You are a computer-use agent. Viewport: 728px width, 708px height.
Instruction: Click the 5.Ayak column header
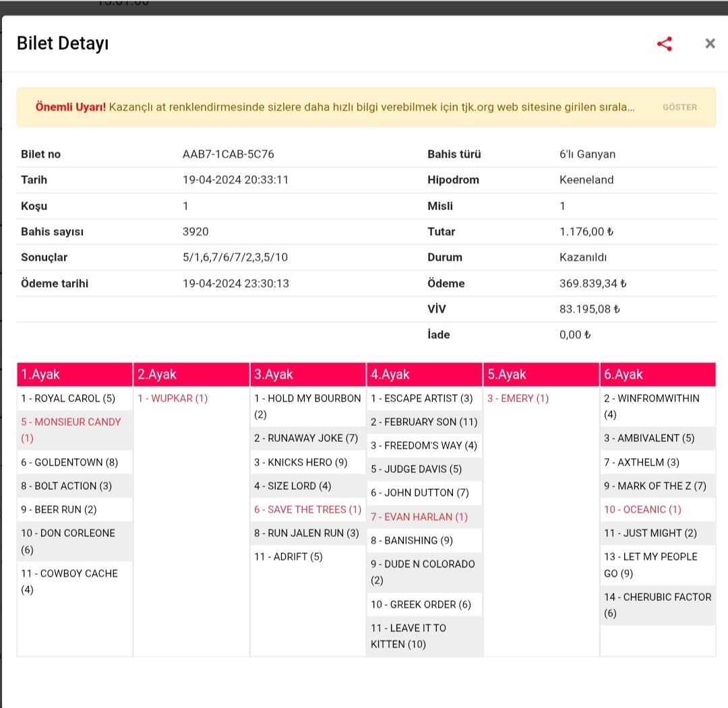[x=541, y=375]
